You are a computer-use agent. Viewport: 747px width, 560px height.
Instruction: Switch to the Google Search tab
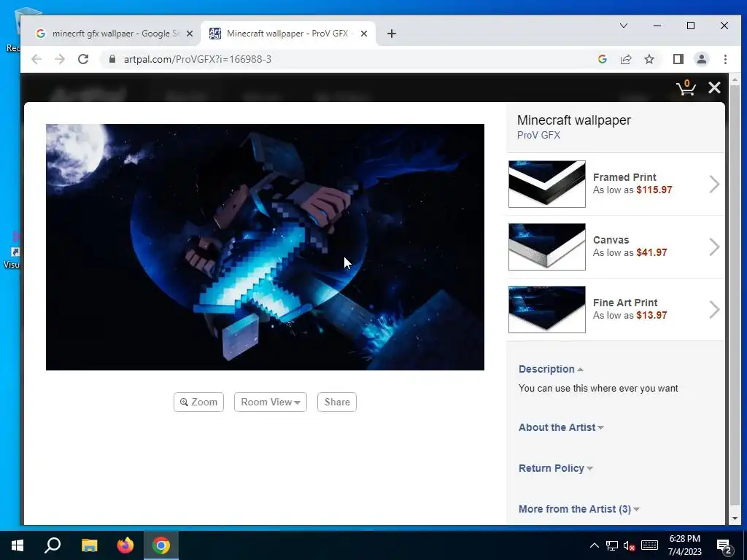pos(113,34)
